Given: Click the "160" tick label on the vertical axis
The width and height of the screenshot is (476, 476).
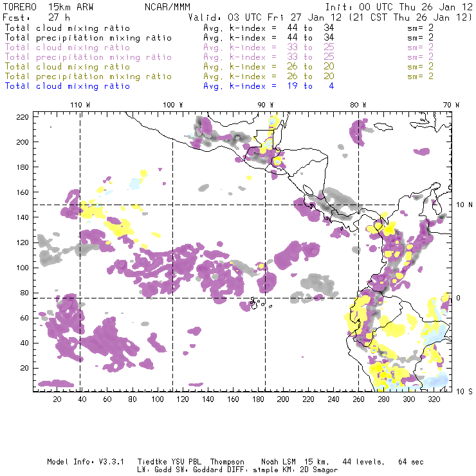Looking at the screenshot, I should 23,192.
